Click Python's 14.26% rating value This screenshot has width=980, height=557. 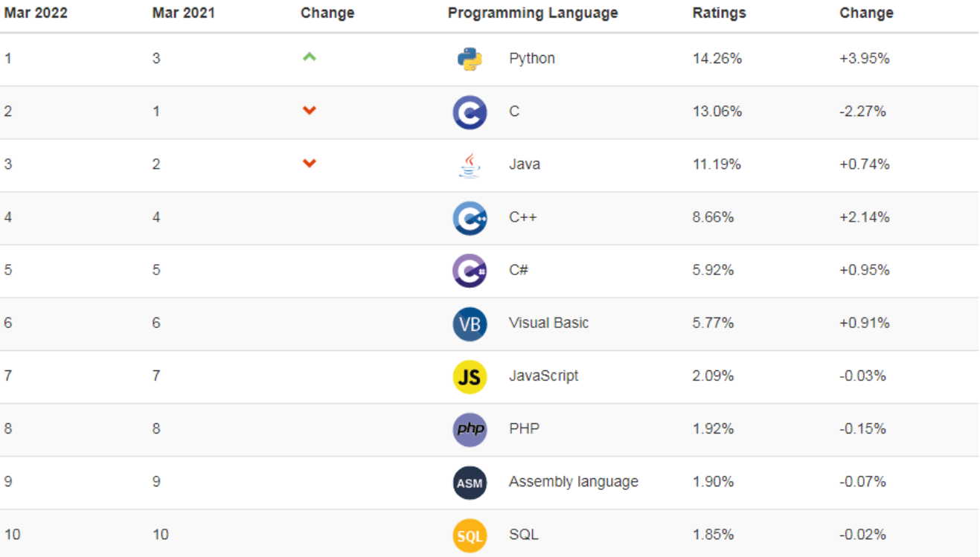click(x=717, y=58)
